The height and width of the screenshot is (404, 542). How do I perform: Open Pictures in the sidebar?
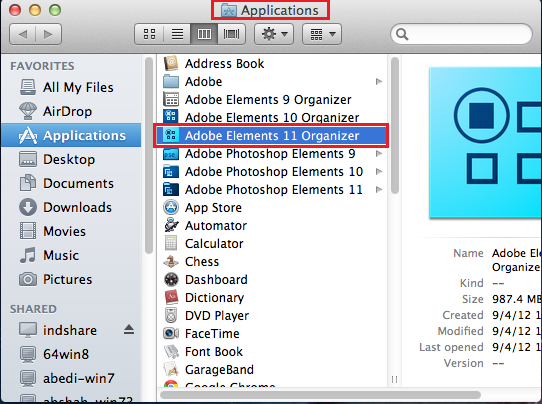click(71, 279)
